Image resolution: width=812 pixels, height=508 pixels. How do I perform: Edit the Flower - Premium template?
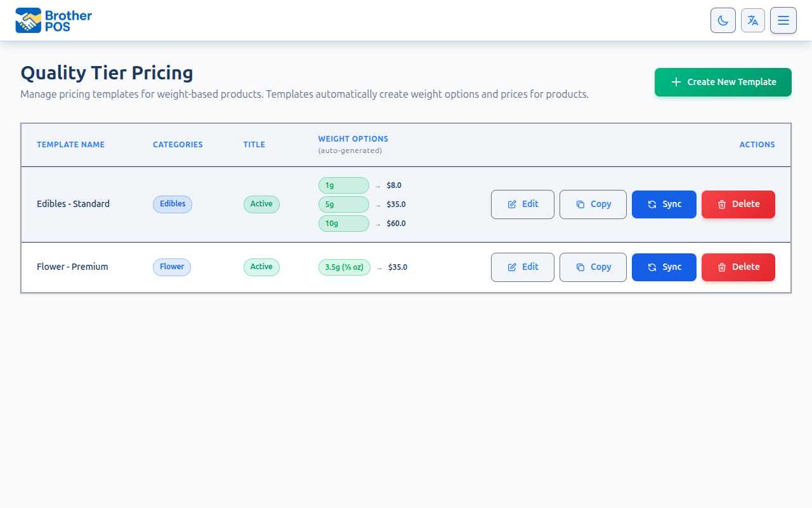pos(523,267)
